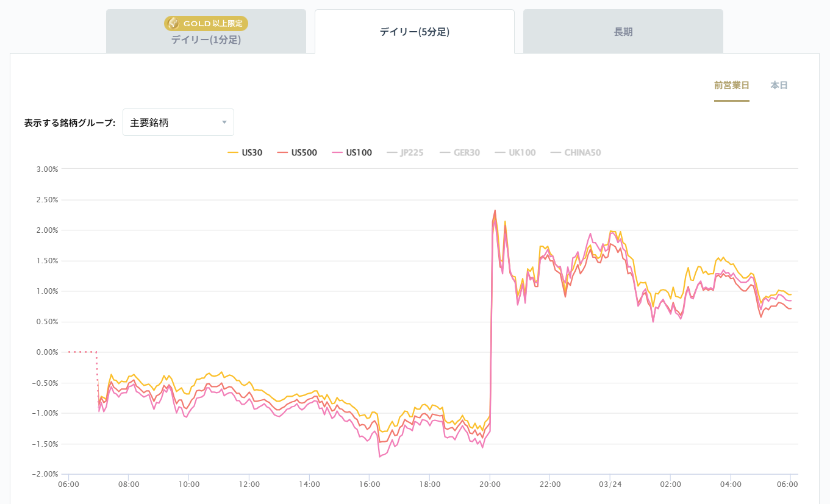This screenshot has width=830, height=504.
Task: Switch to the 本日 view
Action: pos(778,85)
